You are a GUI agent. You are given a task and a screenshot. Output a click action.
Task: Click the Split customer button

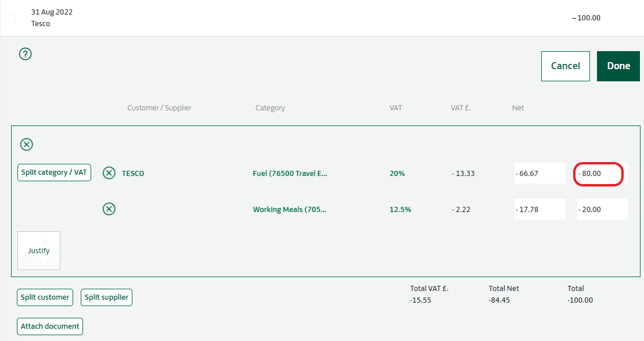click(45, 297)
